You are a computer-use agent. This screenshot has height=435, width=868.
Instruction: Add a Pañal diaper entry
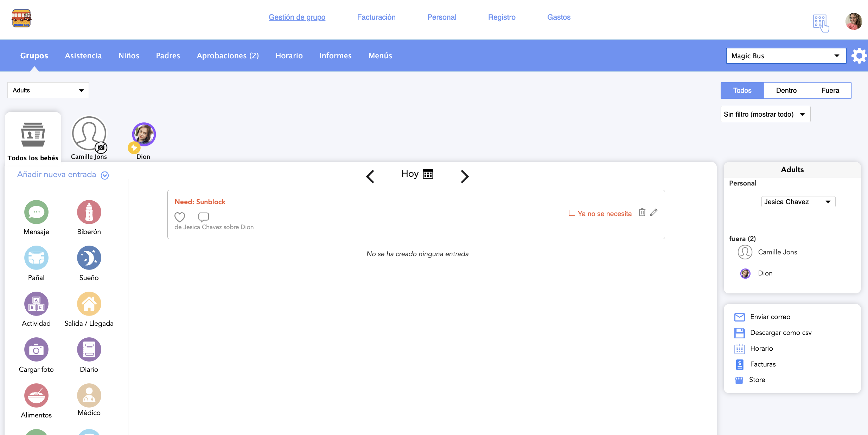click(x=36, y=258)
